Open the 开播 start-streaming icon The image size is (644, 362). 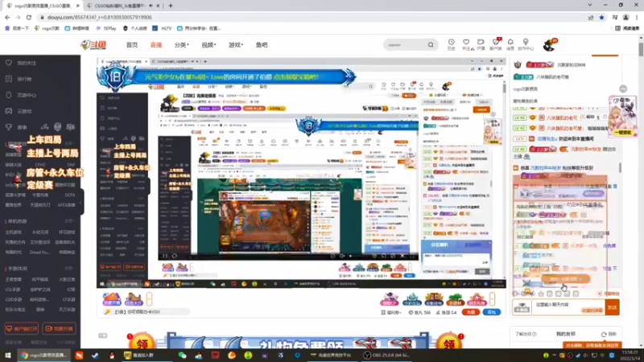pos(481,44)
